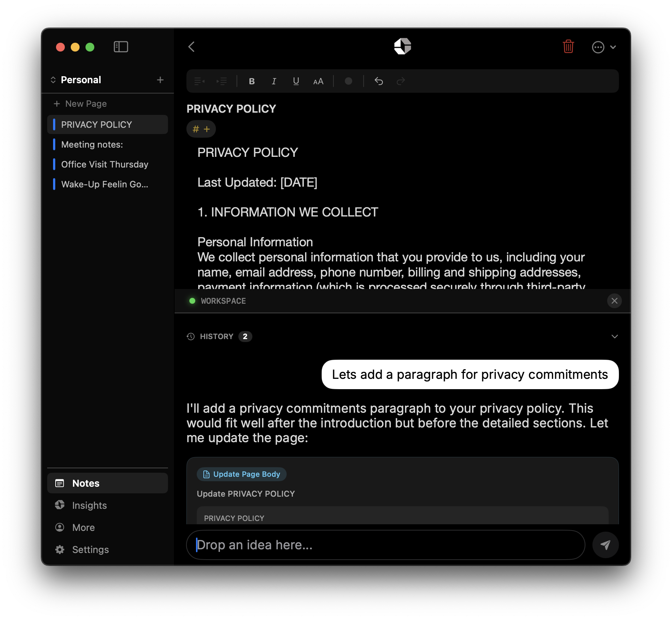Viewport: 672px width, 620px height.
Task: Click the history clock icon
Action: [190, 337]
